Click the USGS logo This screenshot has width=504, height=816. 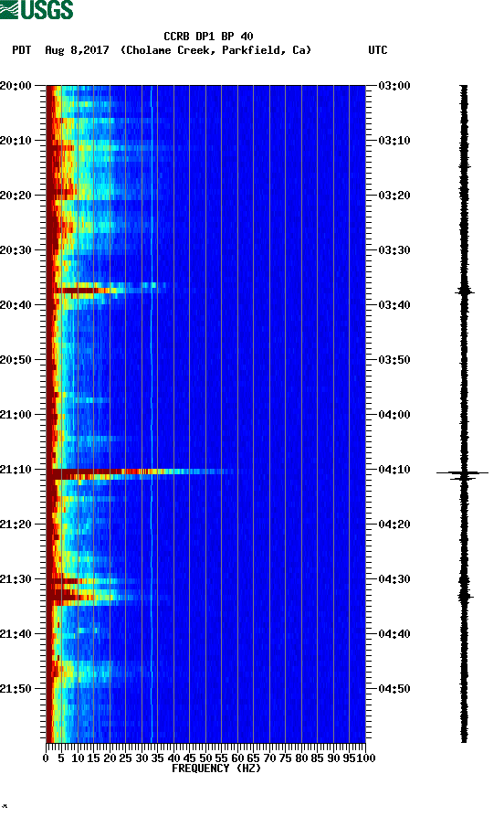point(37,10)
